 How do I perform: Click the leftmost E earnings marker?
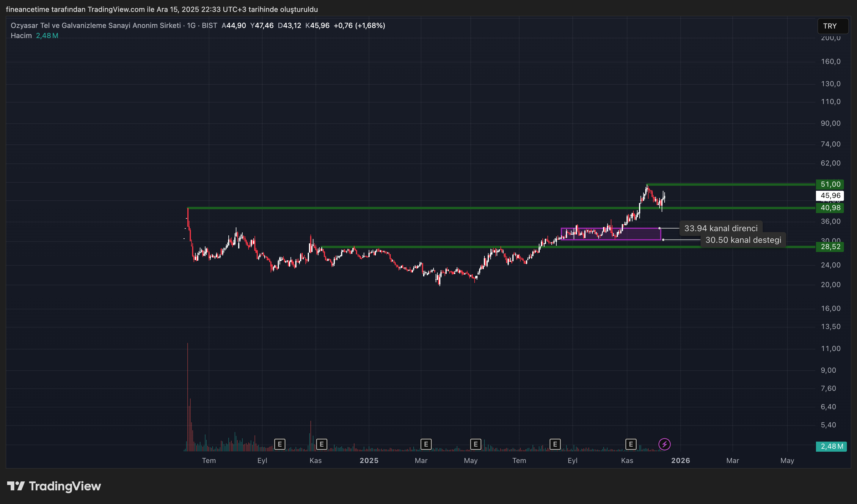pos(280,444)
